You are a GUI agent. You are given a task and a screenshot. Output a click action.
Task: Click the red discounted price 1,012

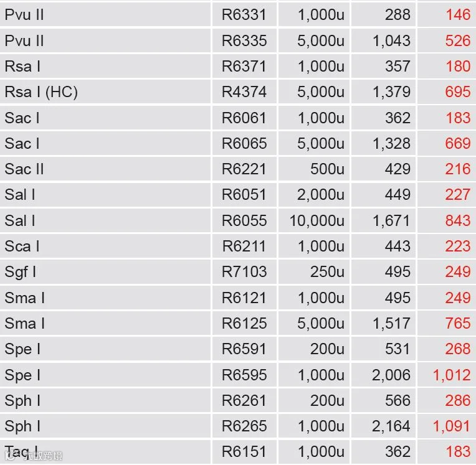[452, 375]
